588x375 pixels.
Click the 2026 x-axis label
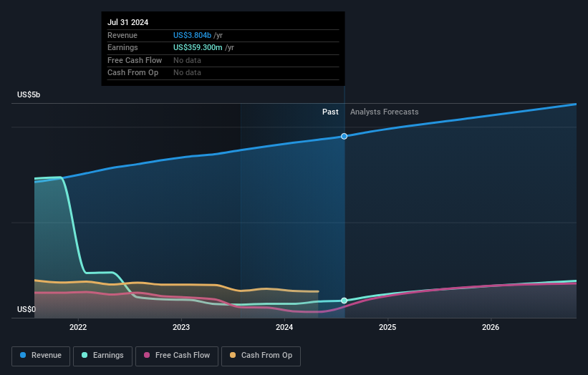coord(491,327)
